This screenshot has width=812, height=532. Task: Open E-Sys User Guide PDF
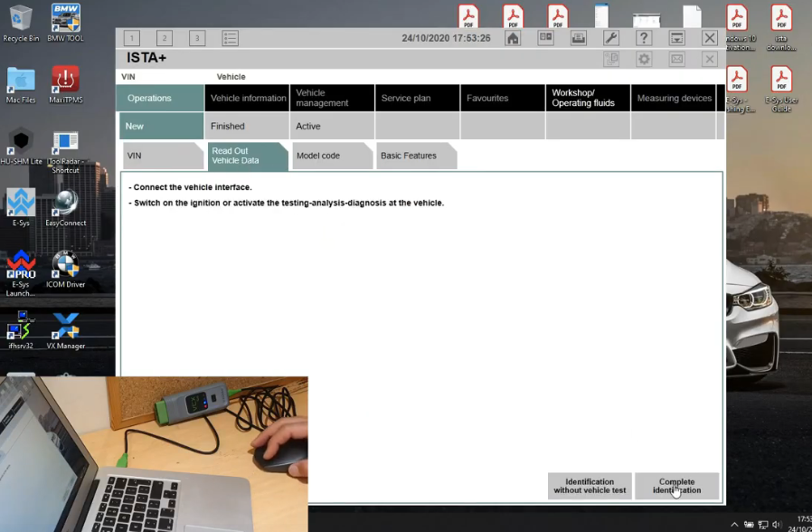(781, 89)
